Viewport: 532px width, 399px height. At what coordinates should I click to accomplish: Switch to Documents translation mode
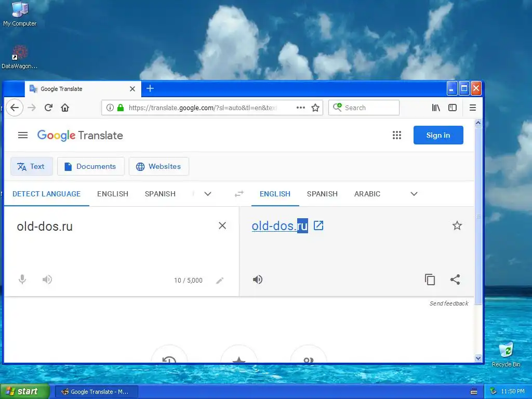(x=91, y=166)
